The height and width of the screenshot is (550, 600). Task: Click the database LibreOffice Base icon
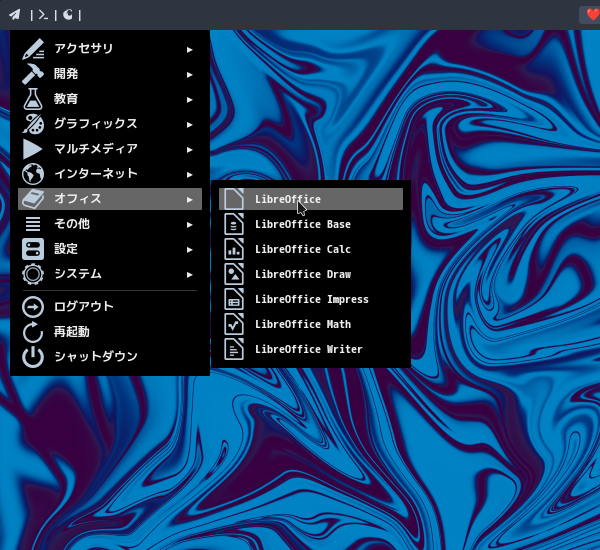pos(234,224)
